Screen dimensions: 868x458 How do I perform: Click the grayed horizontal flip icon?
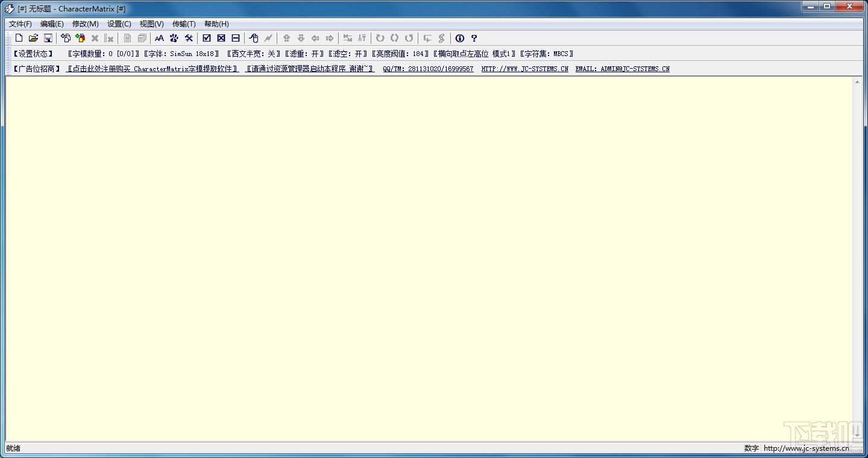point(348,38)
